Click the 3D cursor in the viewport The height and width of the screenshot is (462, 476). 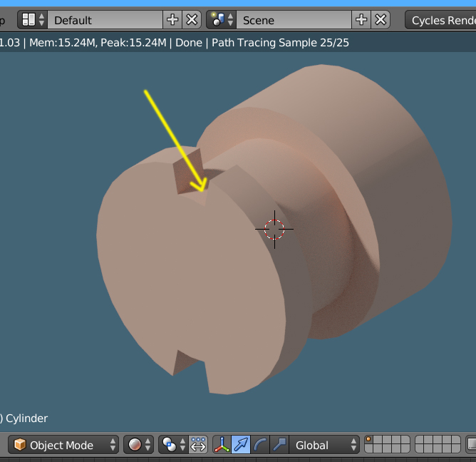274,230
